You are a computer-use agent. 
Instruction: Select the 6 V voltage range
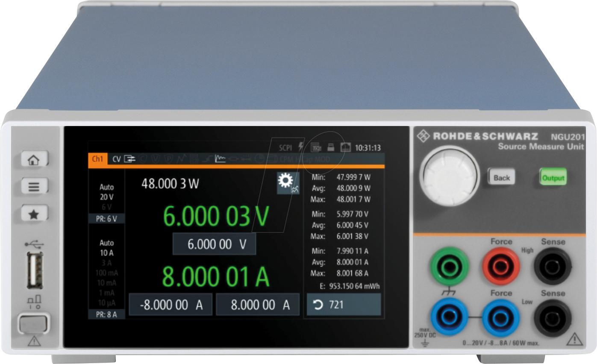click(x=107, y=207)
